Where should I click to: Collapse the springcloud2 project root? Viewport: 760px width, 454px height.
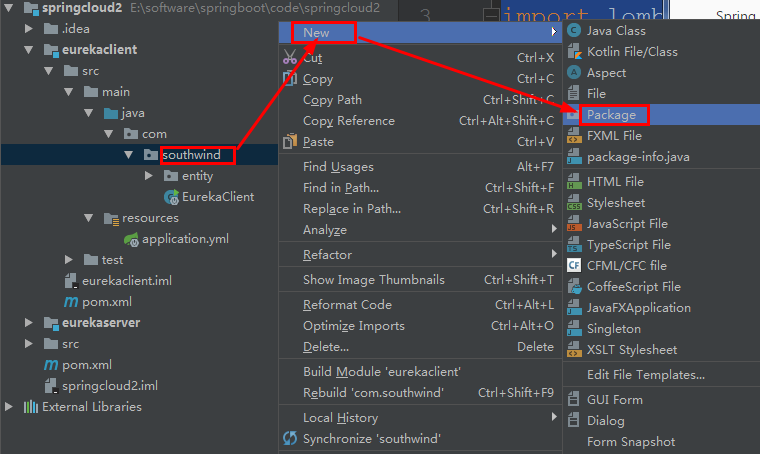tap(8, 7)
